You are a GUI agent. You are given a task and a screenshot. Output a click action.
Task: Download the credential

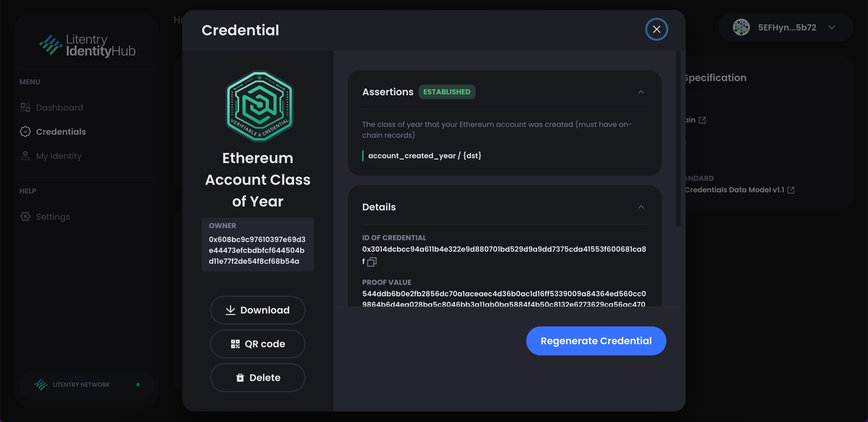tap(258, 310)
